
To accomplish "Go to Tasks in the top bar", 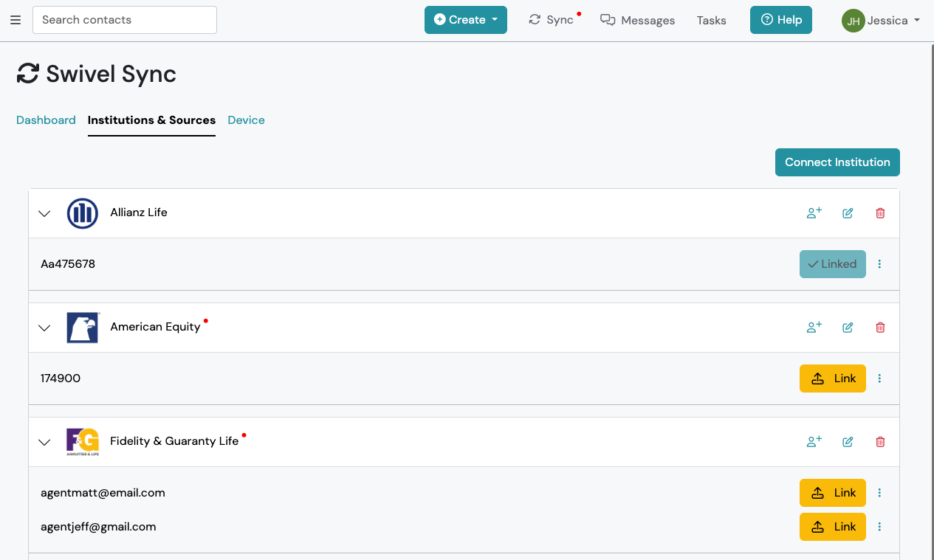I will click(x=712, y=20).
